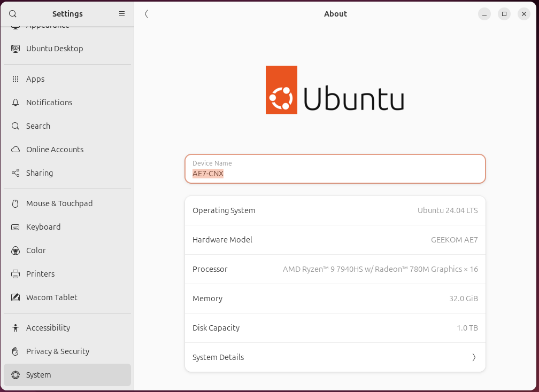Image resolution: width=539 pixels, height=392 pixels.
Task: Open the Settings search icon
Action: (x=13, y=14)
